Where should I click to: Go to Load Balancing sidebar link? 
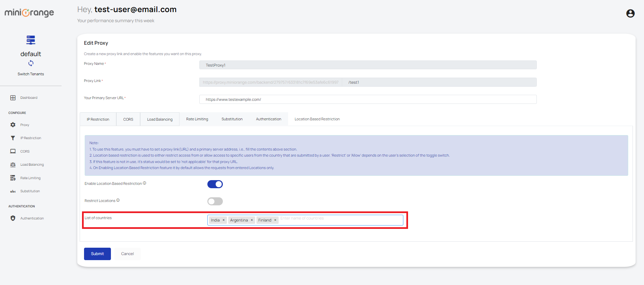point(32,165)
